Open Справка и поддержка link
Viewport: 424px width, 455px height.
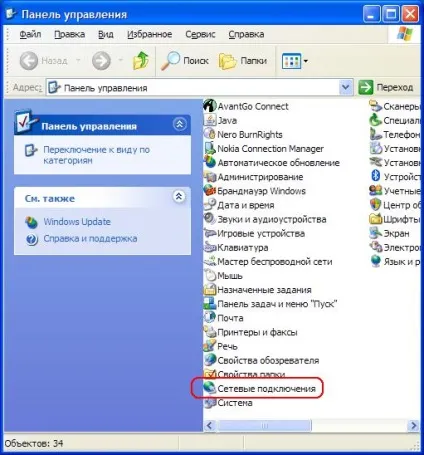point(90,239)
